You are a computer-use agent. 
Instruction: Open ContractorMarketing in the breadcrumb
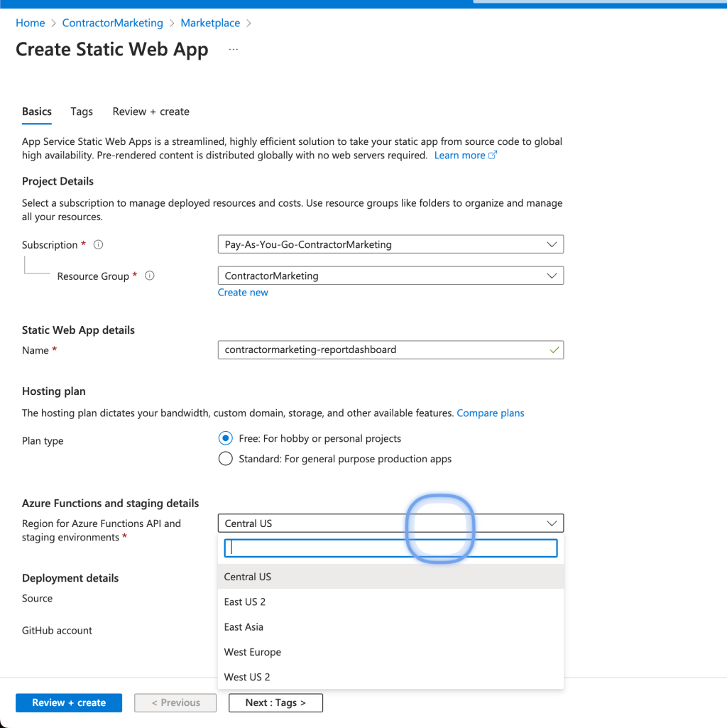[x=113, y=23]
